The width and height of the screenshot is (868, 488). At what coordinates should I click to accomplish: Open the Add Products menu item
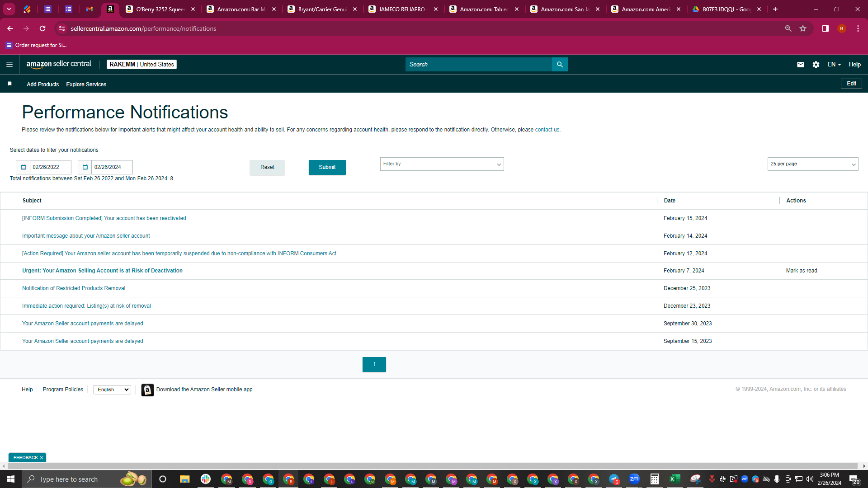42,84
